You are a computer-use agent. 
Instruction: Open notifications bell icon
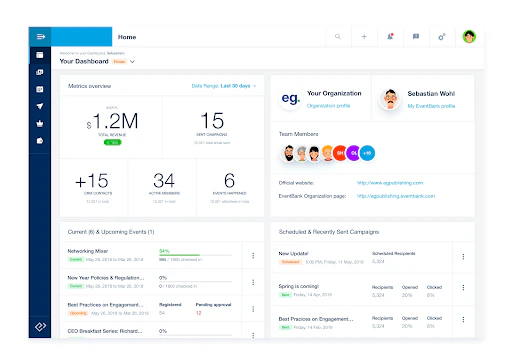(x=390, y=37)
